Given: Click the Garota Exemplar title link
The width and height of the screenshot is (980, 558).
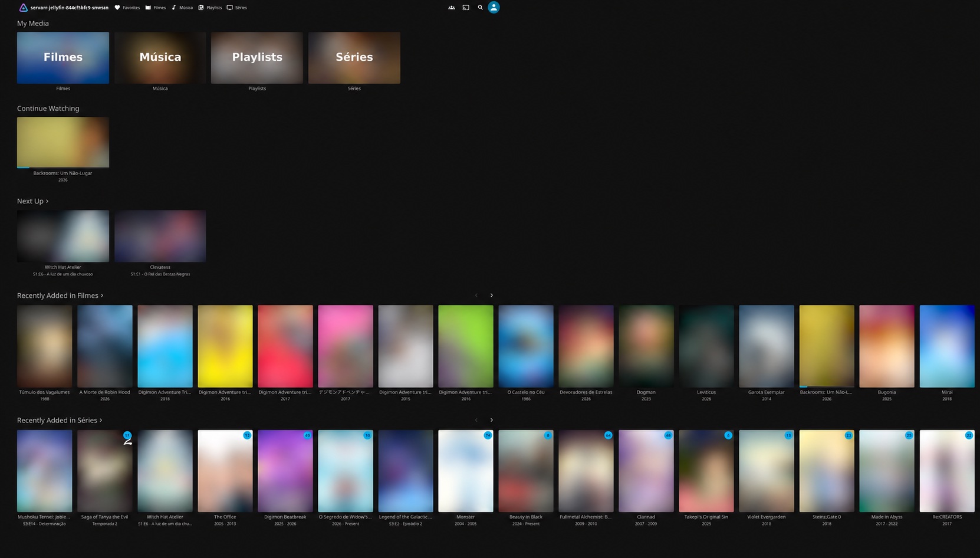Looking at the screenshot, I should [x=767, y=392].
